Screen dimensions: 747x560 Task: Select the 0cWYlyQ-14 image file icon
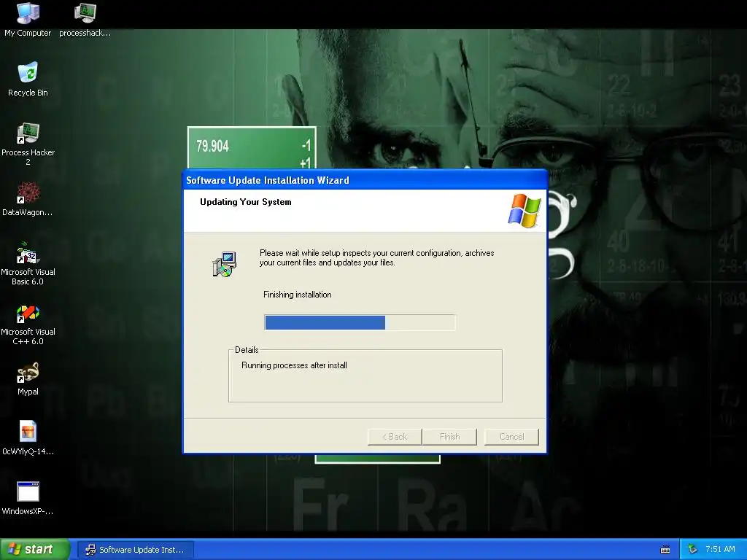pyautogui.click(x=28, y=438)
